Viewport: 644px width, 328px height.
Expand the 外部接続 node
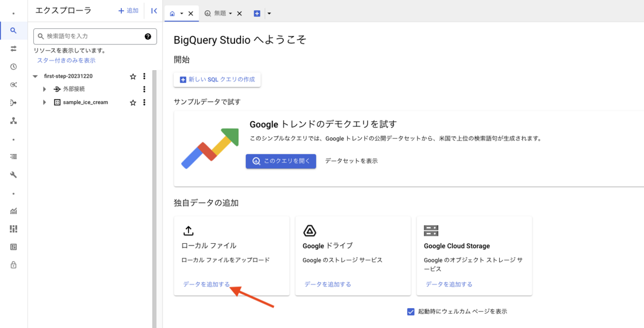click(x=45, y=90)
